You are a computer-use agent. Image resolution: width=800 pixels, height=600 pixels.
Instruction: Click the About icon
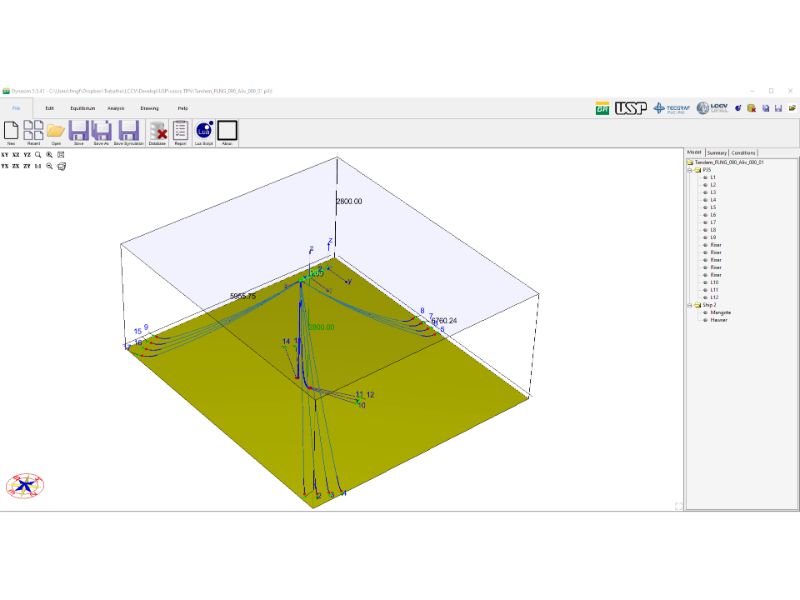pyautogui.click(x=227, y=131)
